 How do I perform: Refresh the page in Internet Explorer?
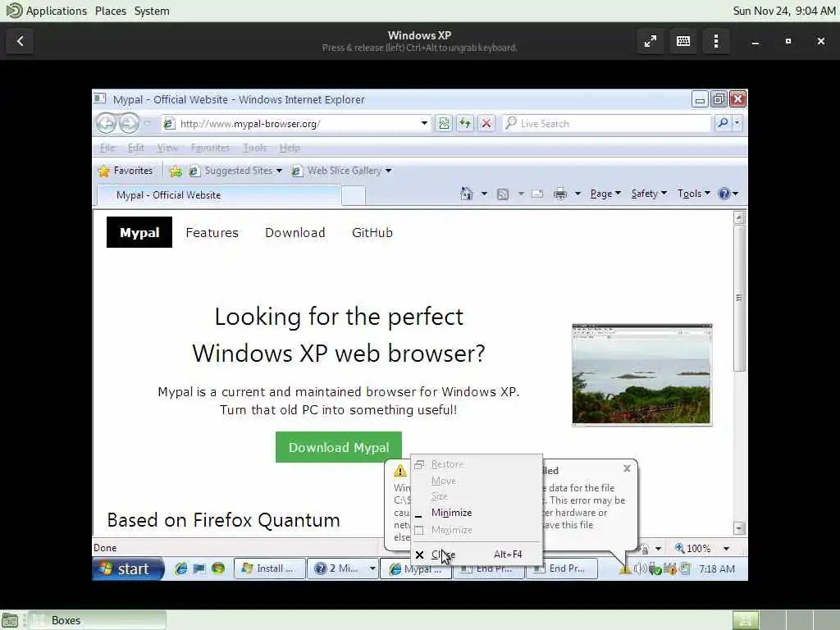pyautogui.click(x=465, y=123)
